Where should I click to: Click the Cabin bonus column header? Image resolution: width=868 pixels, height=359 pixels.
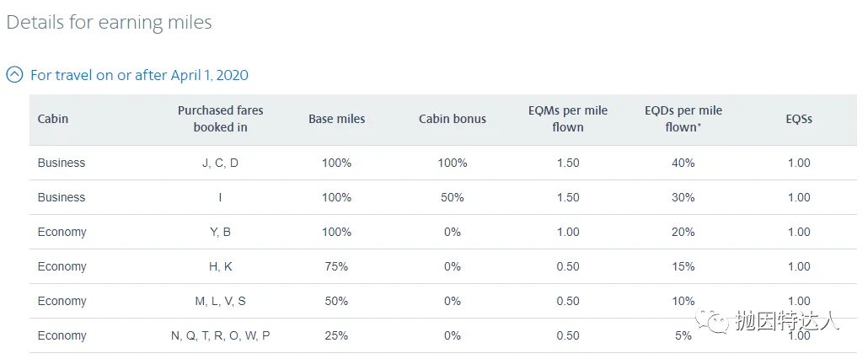click(453, 119)
